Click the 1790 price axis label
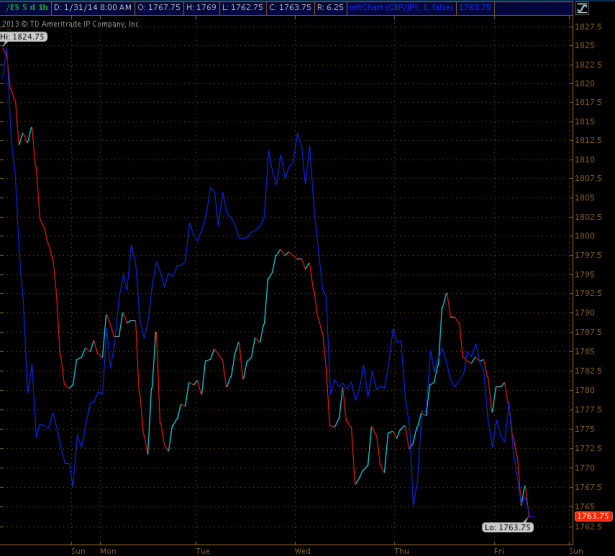 [584, 313]
